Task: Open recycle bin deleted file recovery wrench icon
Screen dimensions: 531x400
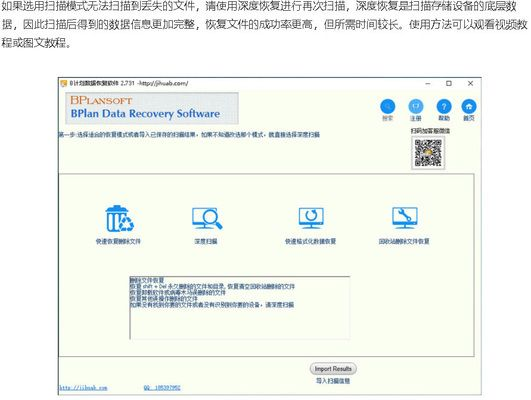Action: click(x=404, y=218)
